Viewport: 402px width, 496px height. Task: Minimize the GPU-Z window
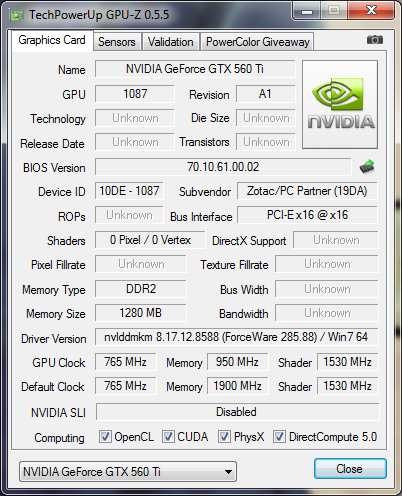point(307,11)
